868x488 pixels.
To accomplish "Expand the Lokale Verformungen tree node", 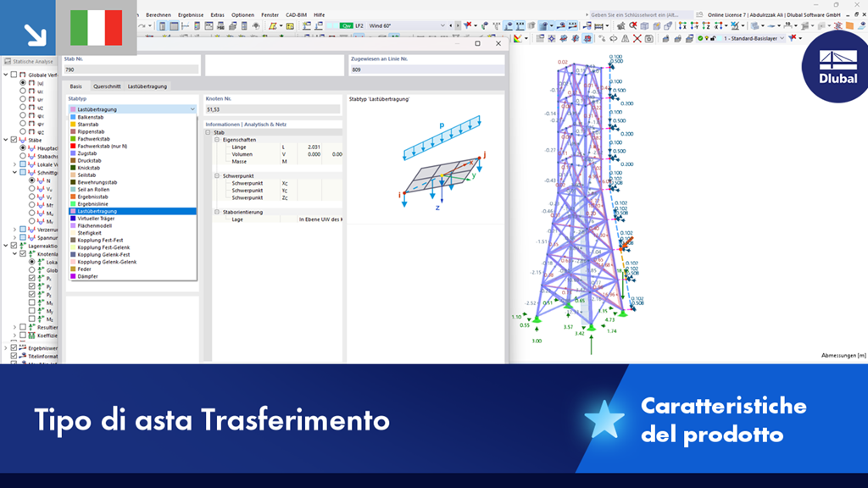I will (x=14, y=164).
